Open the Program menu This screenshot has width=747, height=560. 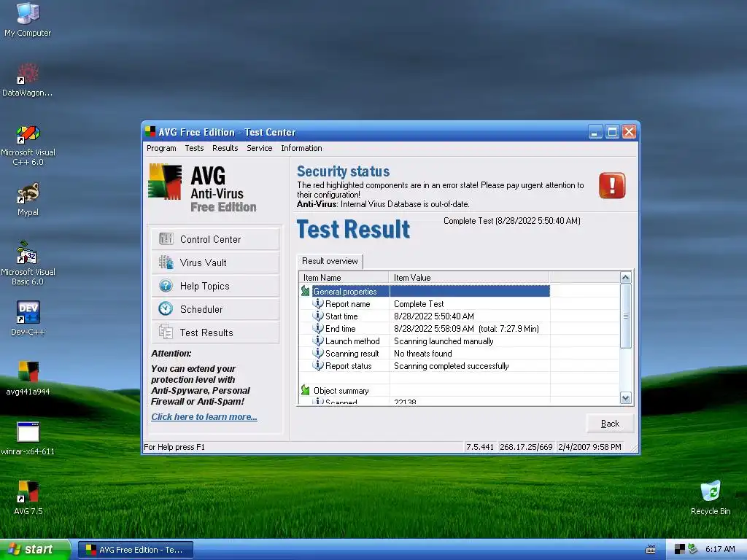point(161,148)
